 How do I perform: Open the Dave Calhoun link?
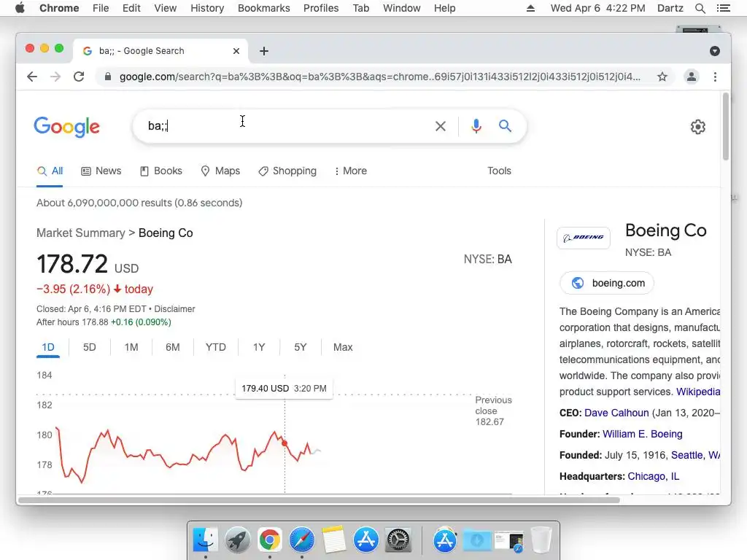tap(616, 413)
